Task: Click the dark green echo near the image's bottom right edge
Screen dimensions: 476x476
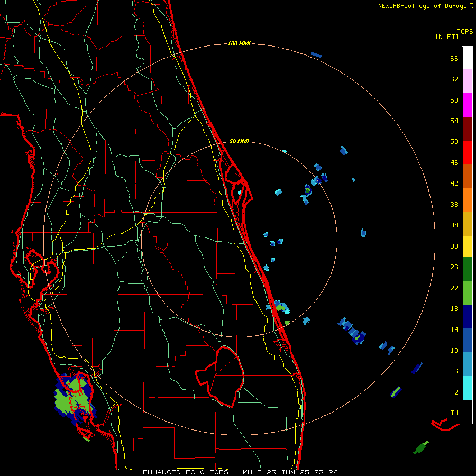Action: (421, 447)
